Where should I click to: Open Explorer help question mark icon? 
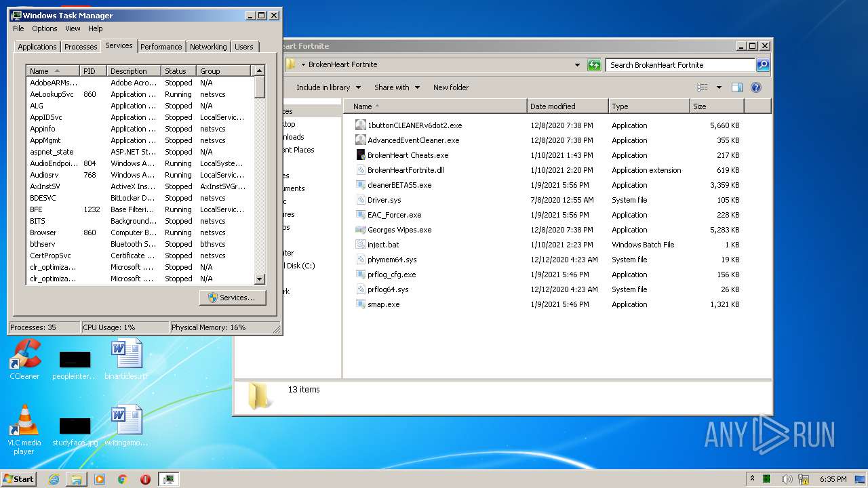point(756,87)
